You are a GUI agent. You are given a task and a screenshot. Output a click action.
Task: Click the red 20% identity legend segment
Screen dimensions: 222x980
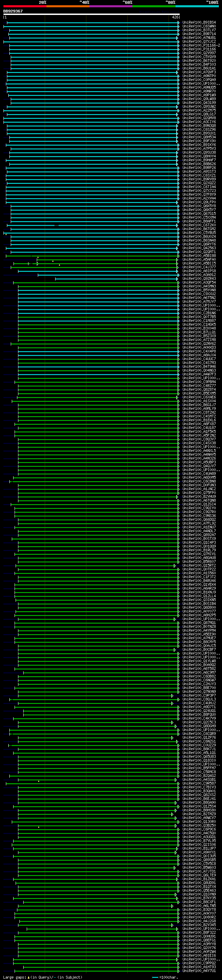(x=25, y=6)
